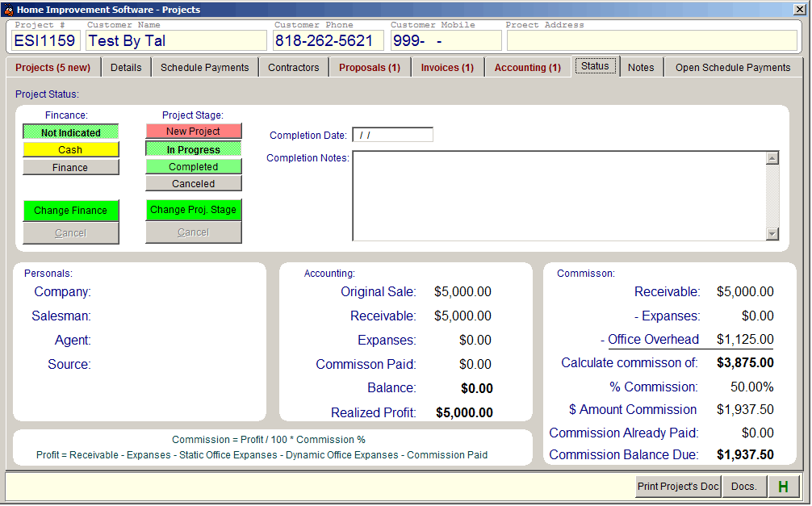
Task: Click the Commission Already Paid value
Action: (758, 433)
